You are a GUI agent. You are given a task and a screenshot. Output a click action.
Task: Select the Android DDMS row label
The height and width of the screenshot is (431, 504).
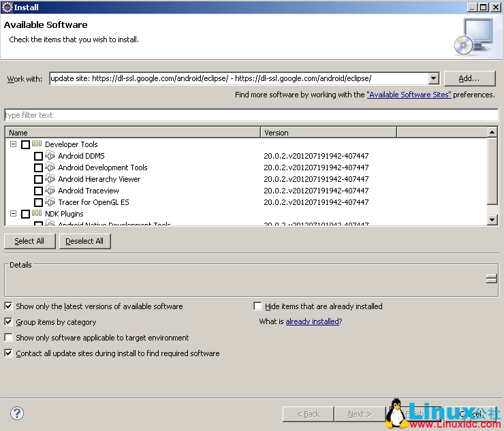point(81,156)
